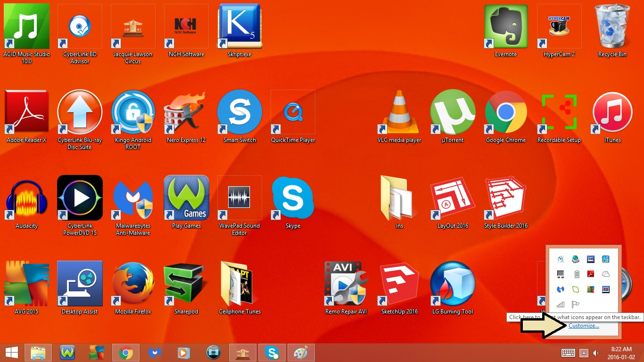The width and height of the screenshot is (644, 362).
Task: Open AVG from the taskbar
Action: 97,353
